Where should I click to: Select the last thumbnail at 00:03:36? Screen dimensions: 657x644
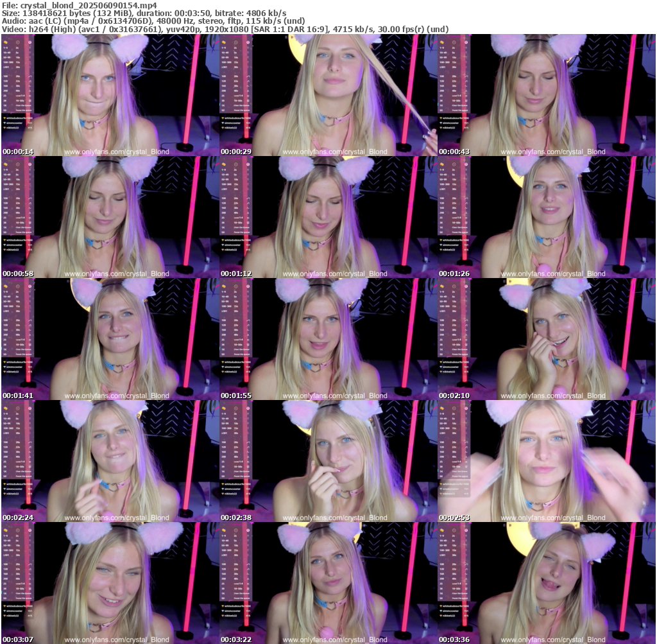point(546,583)
